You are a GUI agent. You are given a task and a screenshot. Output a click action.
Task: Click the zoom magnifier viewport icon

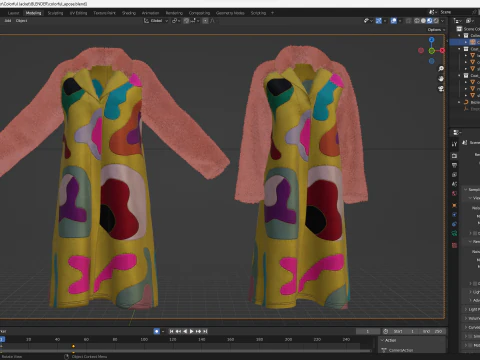tap(441, 69)
